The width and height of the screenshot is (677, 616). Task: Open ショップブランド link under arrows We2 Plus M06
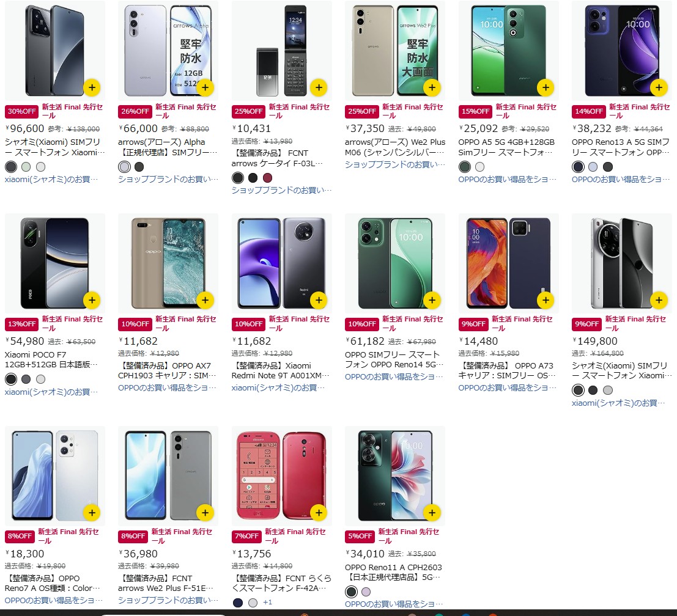(x=394, y=164)
